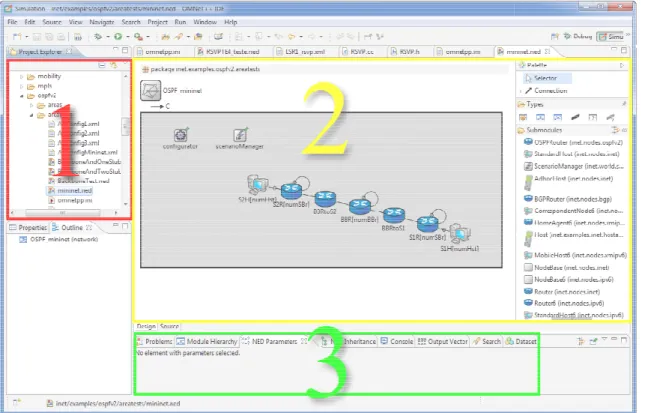This screenshot has width=645, height=413.
Task: Choose the Selector tool in Palette
Action: (547, 78)
